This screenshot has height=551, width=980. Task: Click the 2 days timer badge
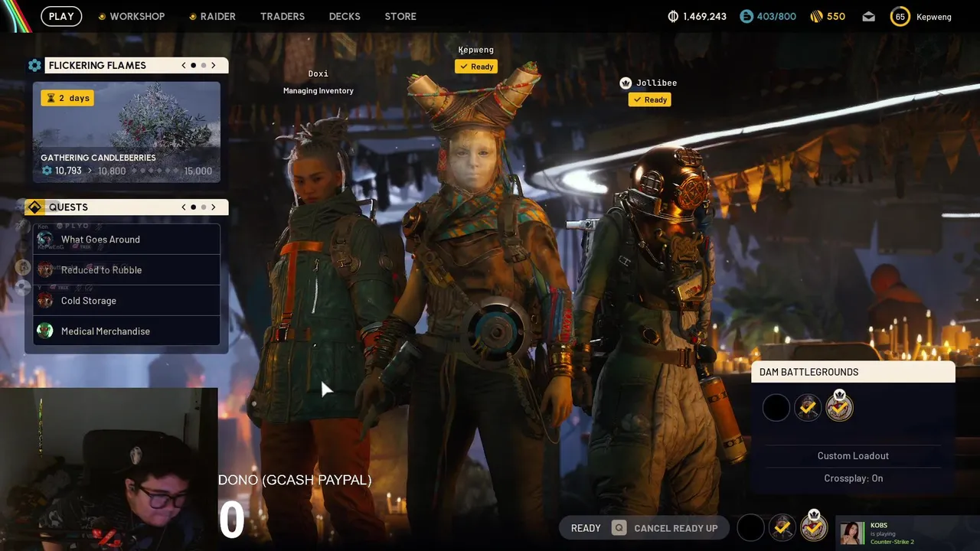point(67,98)
